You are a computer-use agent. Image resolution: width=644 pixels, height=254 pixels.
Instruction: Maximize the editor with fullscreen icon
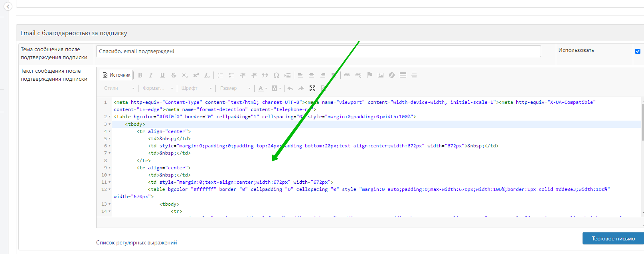click(312, 88)
